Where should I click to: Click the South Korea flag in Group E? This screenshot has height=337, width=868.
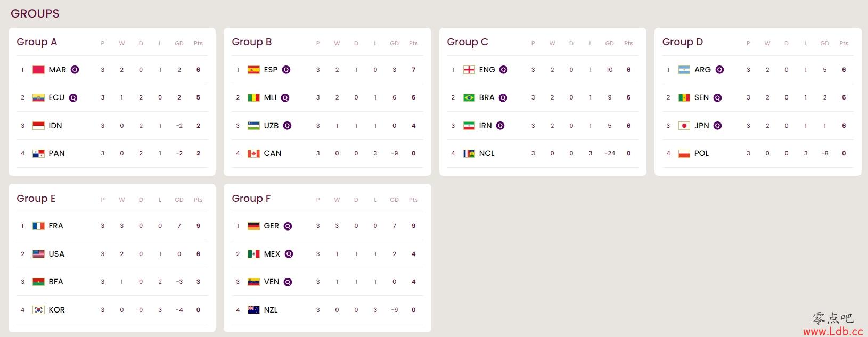[x=38, y=310]
